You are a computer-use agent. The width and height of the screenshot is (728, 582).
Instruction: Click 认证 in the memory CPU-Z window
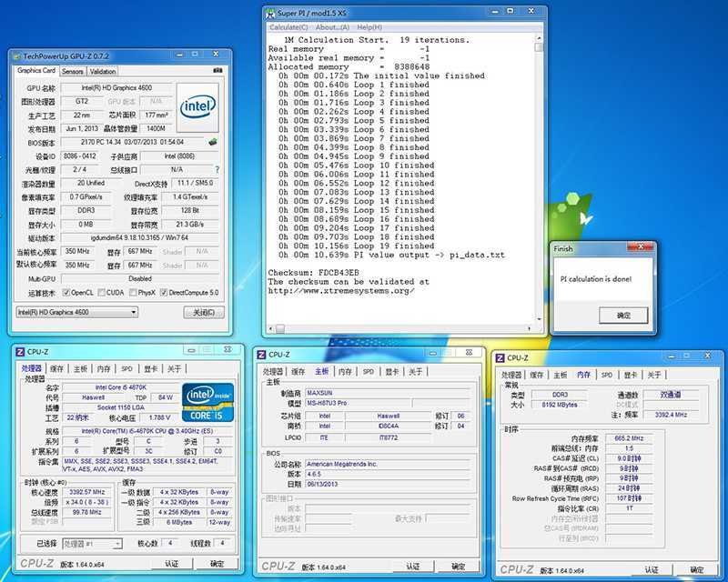[x=652, y=569]
